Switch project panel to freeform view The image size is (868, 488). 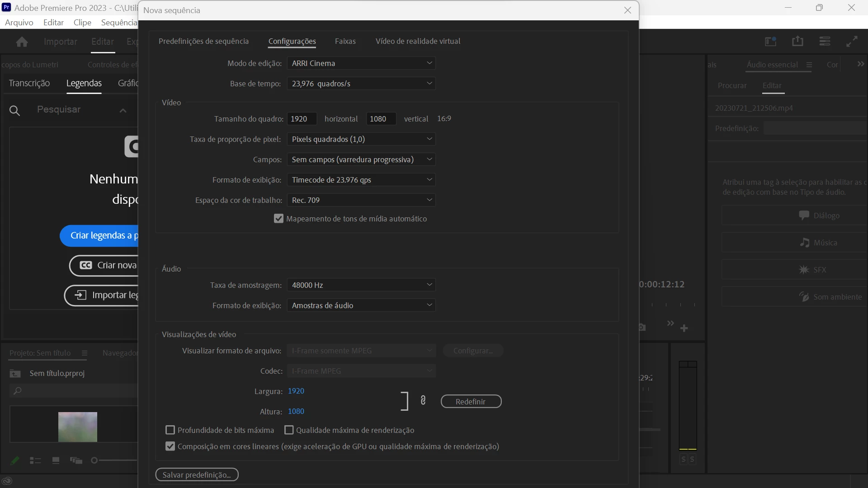coord(76,460)
